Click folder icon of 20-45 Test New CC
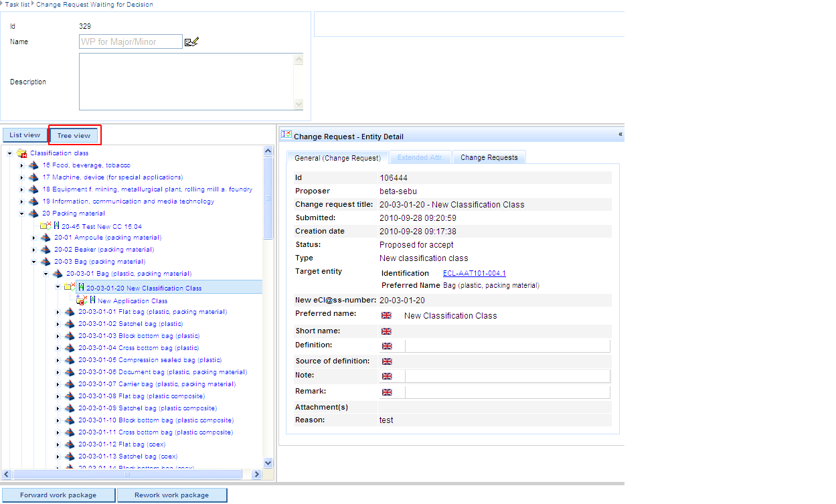 45,226
